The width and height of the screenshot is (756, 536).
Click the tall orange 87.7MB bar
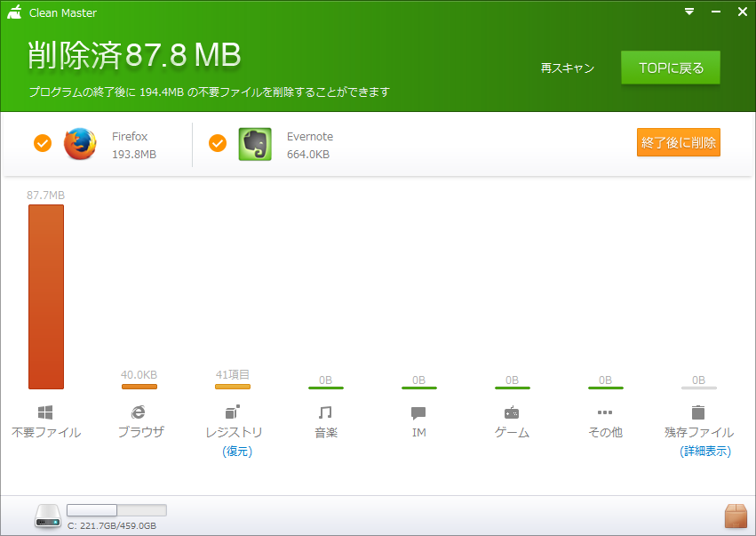(x=46, y=297)
